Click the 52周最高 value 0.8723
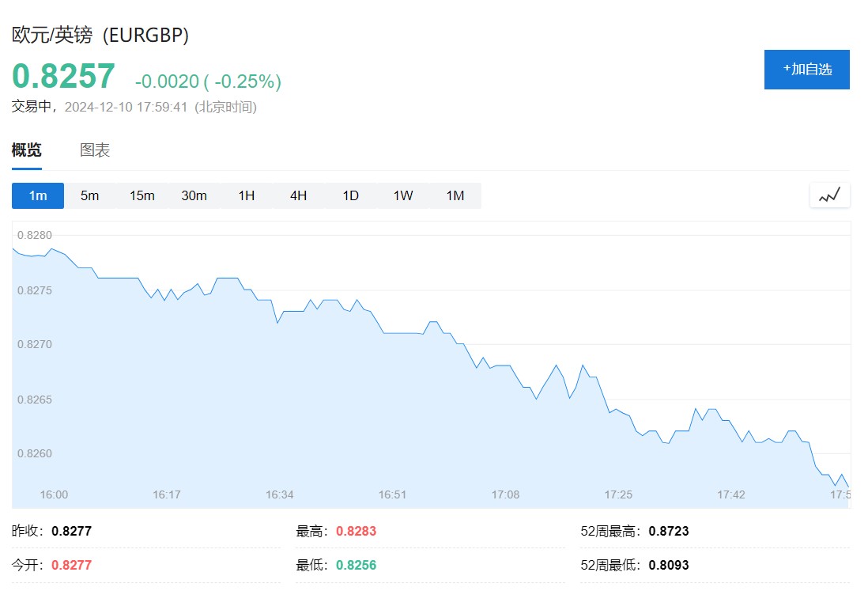The height and width of the screenshot is (591, 868). click(x=669, y=531)
